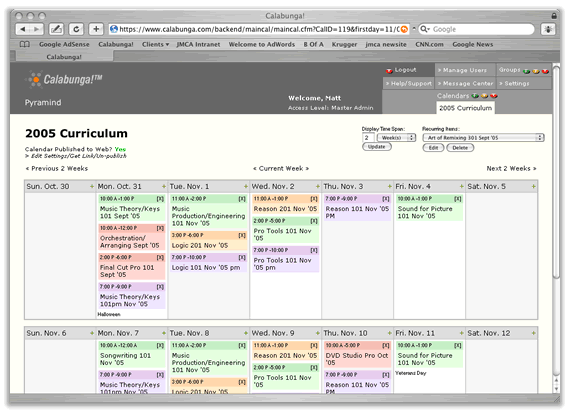The image size is (570, 413).
Task: Delete Logic 101 Nov '05 pm via [X]
Action: 242,257
